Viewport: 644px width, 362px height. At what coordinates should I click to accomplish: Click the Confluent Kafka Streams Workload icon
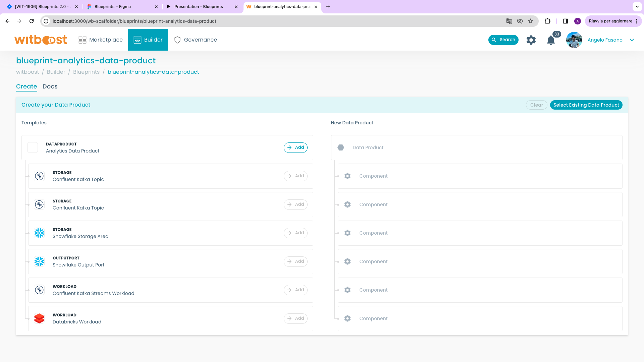click(x=39, y=290)
